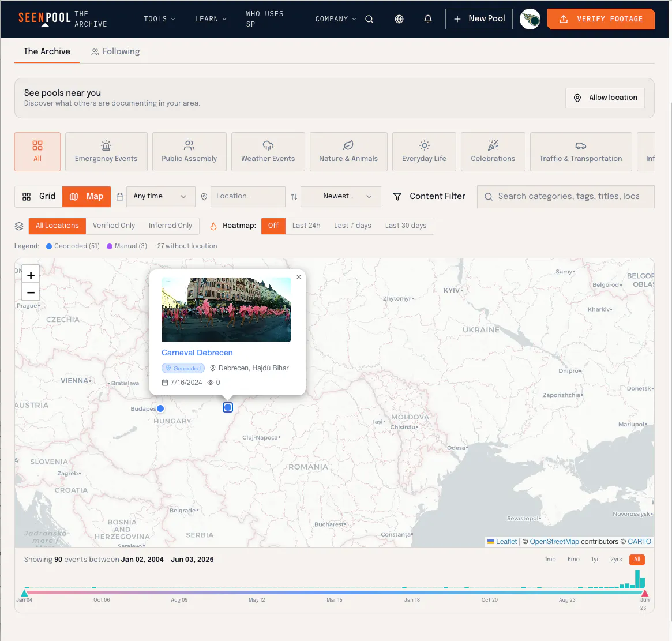Expand the Tools menu
The width and height of the screenshot is (672, 641).
(159, 19)
